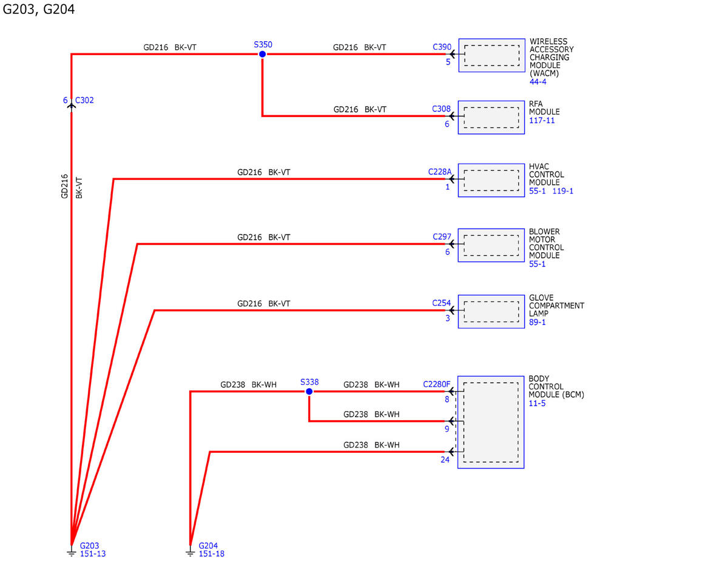
Task: Click the Glove Compartment Lamp component box
Action: (x=491, y=312)
